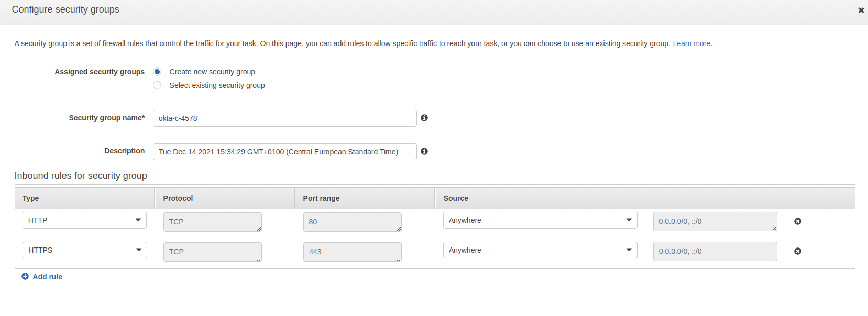Expand Source dropdown for HTTPS rule
This screenshot has height=316, width=868.
[x=540, y=250]
